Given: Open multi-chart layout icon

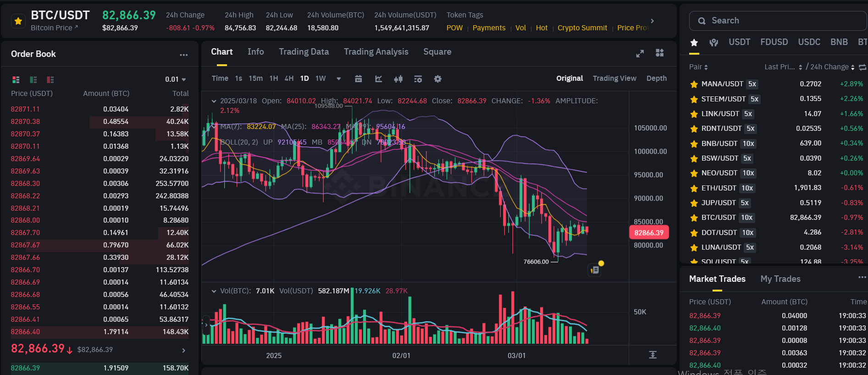Looking at the screenshot, I should [660, 53].
